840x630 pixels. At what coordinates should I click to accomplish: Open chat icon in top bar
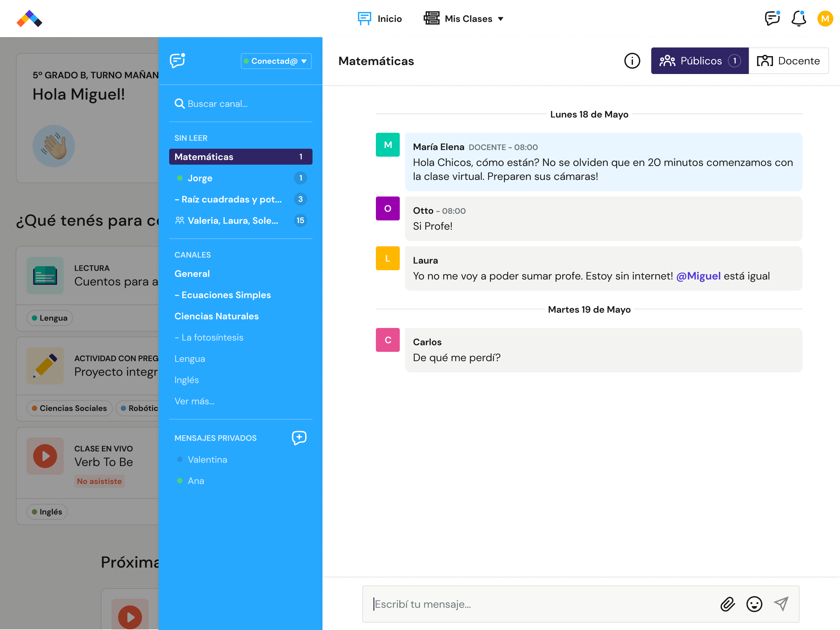(772, 19)
